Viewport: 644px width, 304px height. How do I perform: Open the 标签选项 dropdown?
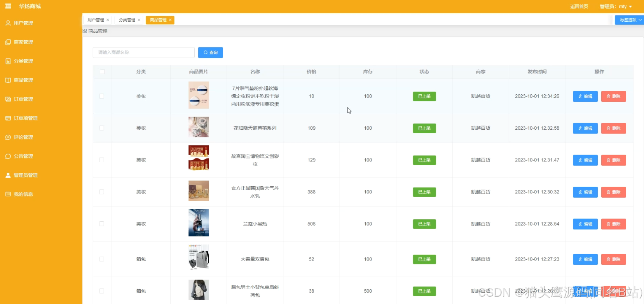click(629, 20)
